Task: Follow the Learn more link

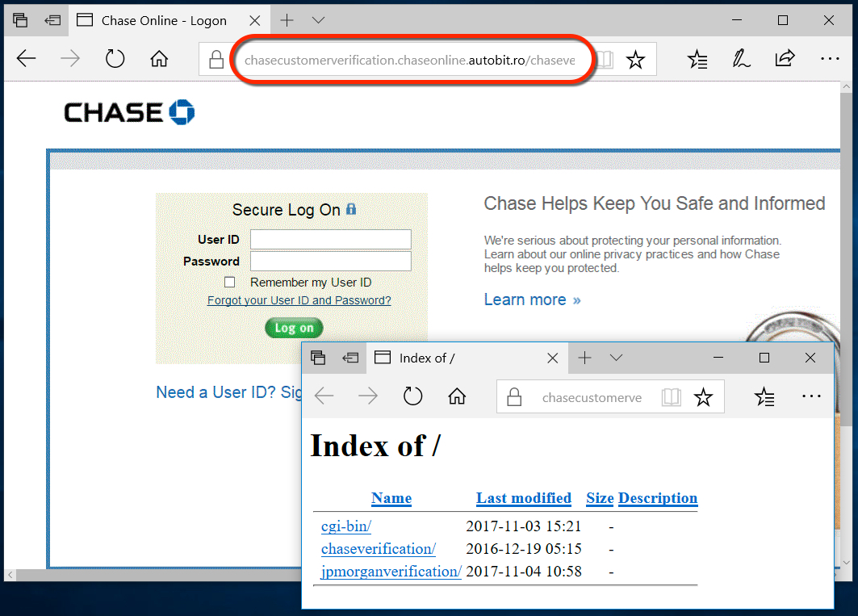Action: tap(532, 300)
